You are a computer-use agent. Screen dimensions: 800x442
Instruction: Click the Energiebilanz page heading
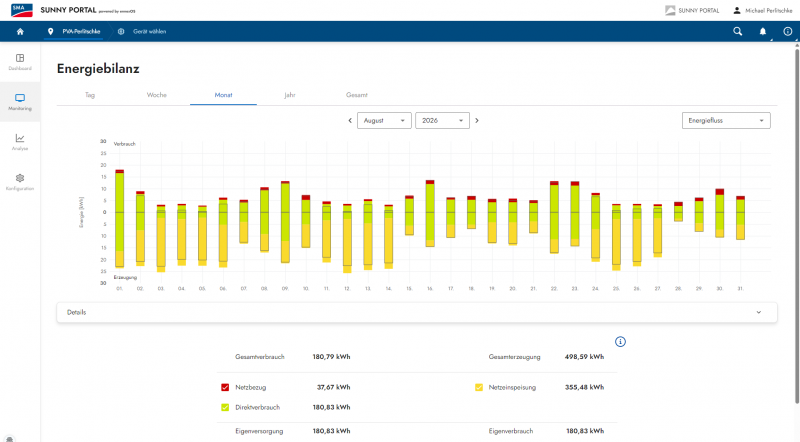point(98,68)
